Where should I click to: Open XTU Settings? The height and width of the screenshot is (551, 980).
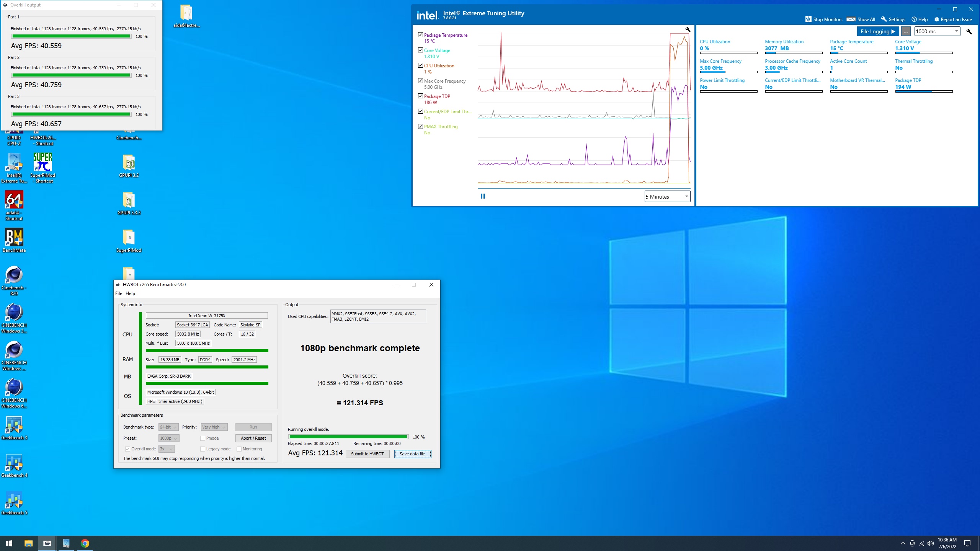click(893, 19)
